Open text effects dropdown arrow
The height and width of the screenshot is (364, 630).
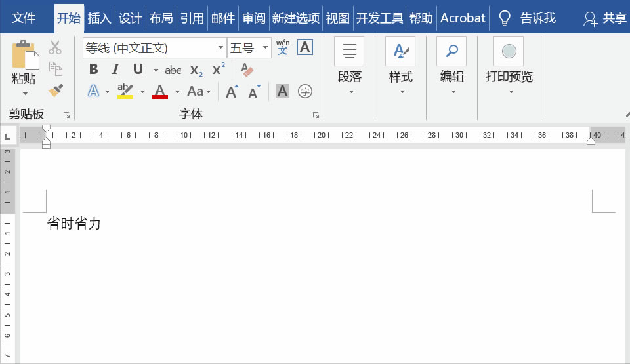click(x=107, y=92)
